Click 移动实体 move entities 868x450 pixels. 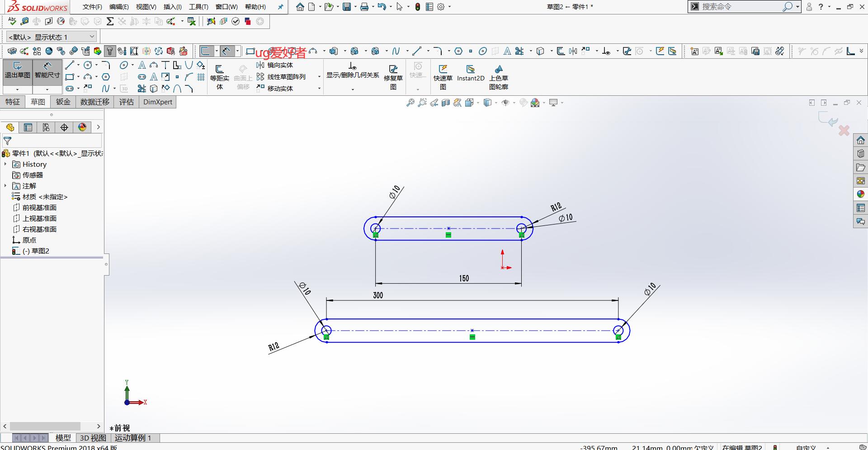point(275,89)
